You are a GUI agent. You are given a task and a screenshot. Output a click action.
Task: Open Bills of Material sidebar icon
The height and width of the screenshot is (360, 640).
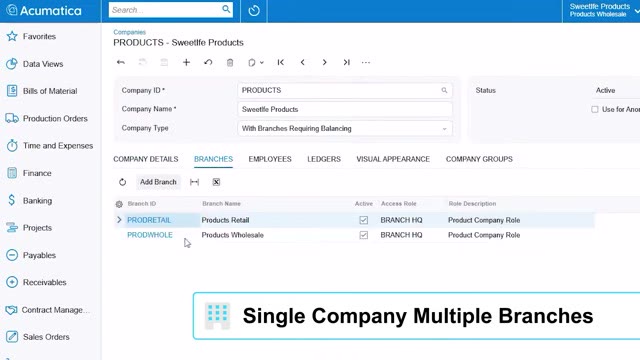[x=12, y=91]
